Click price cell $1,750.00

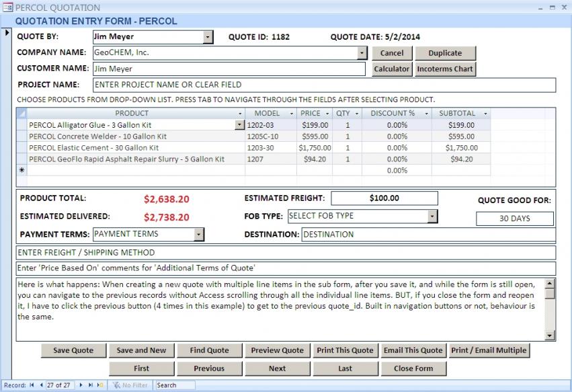click(315, 148)
